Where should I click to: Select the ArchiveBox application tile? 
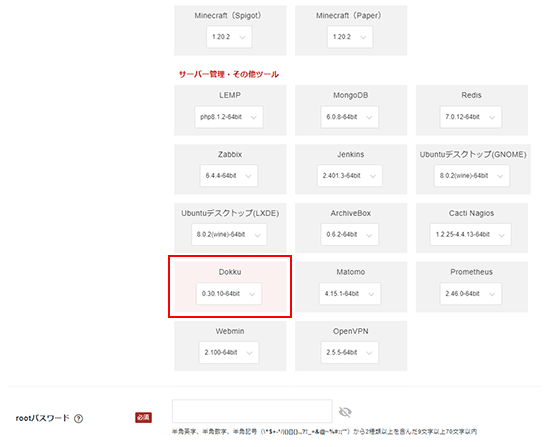351,228
